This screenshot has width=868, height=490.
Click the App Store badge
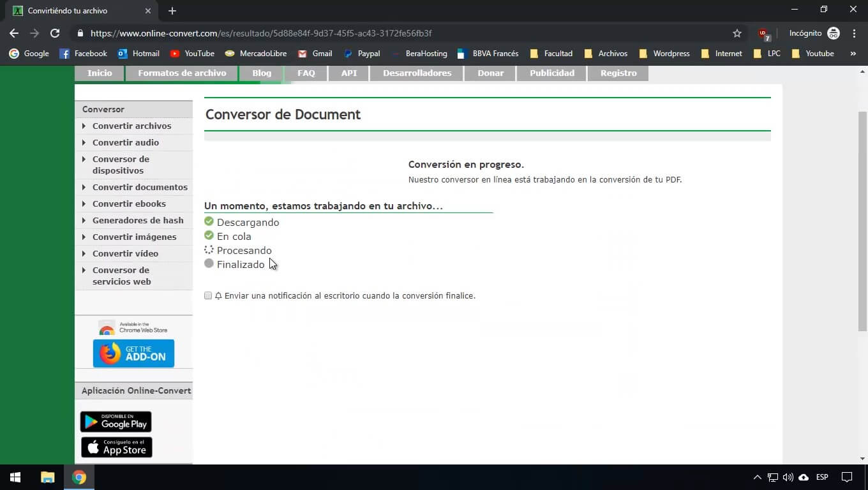(116, 447)
